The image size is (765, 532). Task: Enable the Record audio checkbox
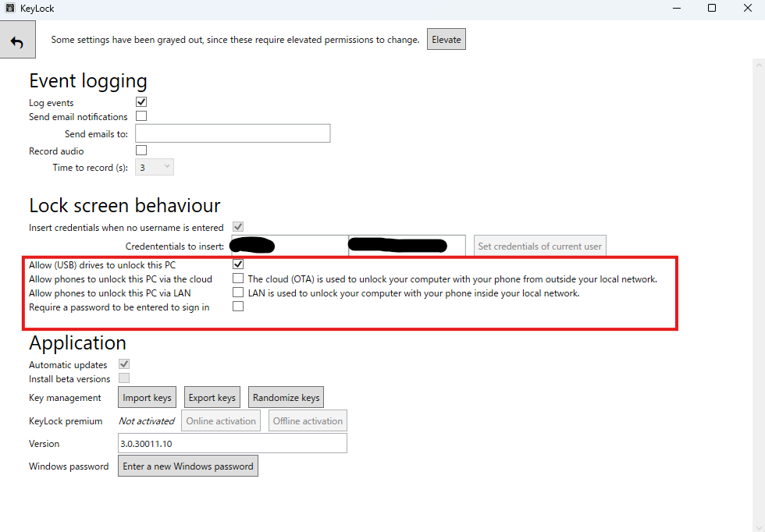tap(141, 151)
